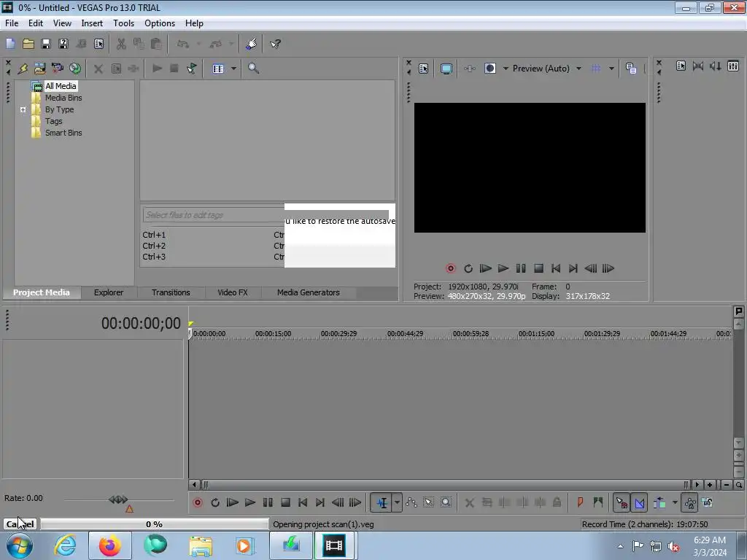The image size is (747, 560).
Task: Select the Envelope Edit tool icon
Action: click(411, 502)
